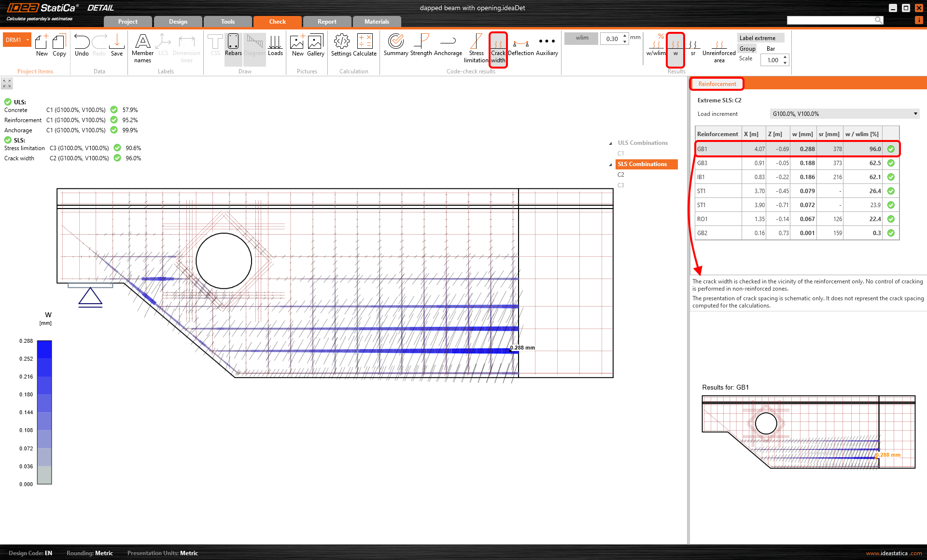Select the Loads drawing tool
This screenshot has width=927, height=560.
click(275, 46)
